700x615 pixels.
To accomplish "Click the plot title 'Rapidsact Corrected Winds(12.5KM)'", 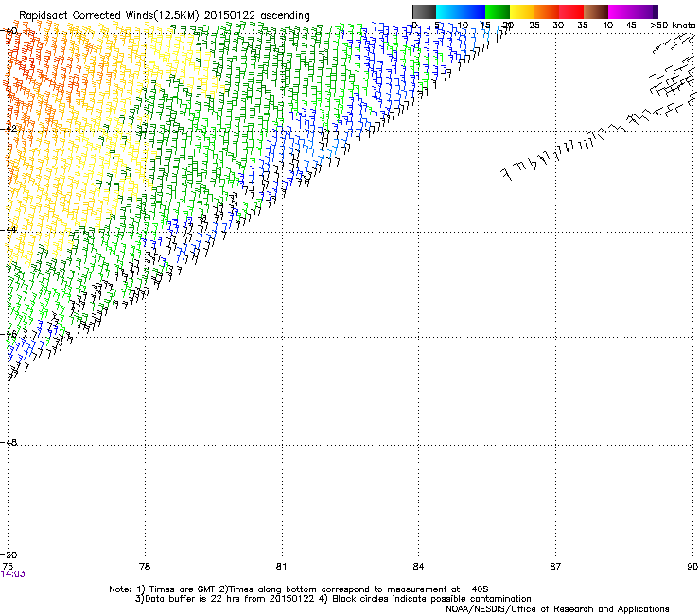I will 109,16.
